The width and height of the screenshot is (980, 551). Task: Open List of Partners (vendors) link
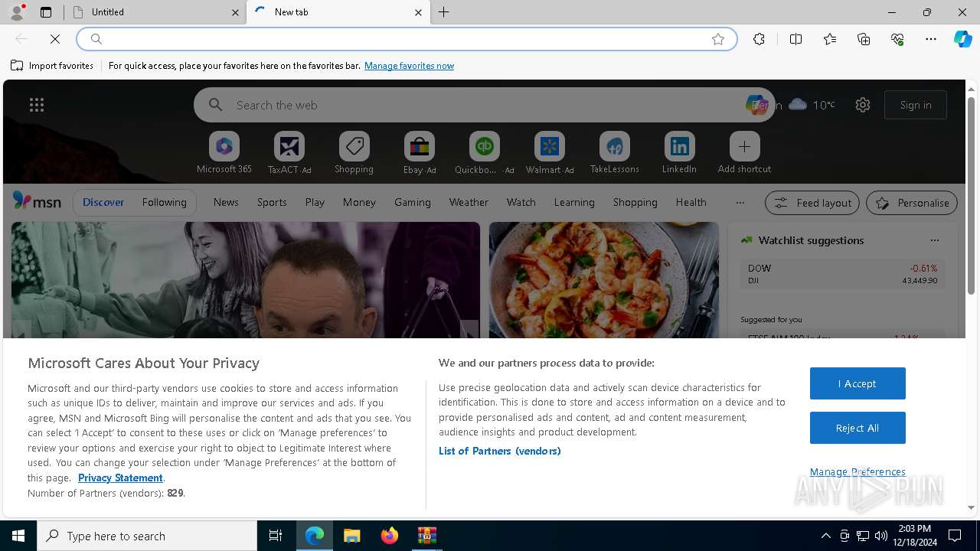point(500,451)
